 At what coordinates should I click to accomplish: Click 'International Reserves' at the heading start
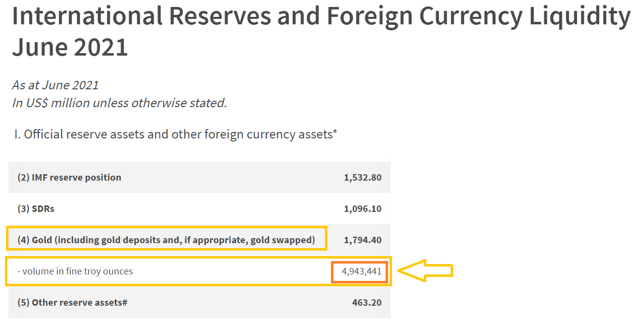click(x=141, y=16)
